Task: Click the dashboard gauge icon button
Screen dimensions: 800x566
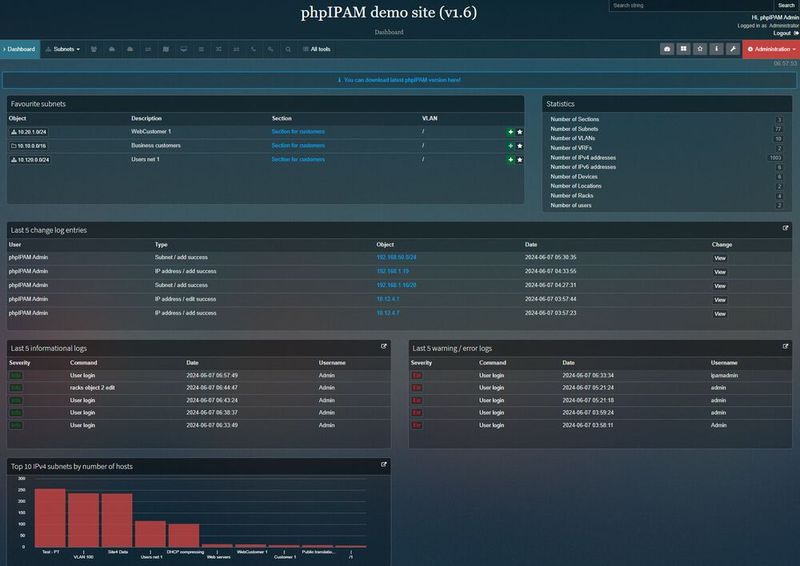Action: [667, 49]
